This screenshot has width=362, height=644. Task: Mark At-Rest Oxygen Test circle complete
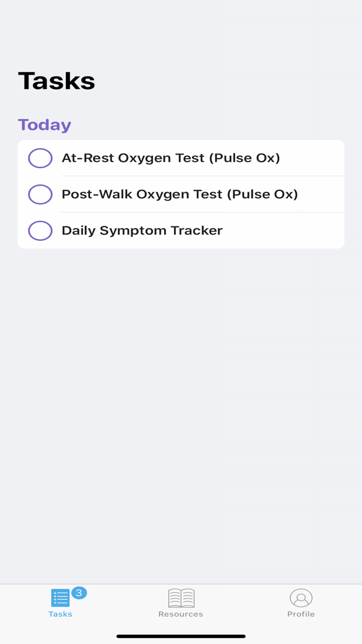pyautogui.click(x=40, y=158)
